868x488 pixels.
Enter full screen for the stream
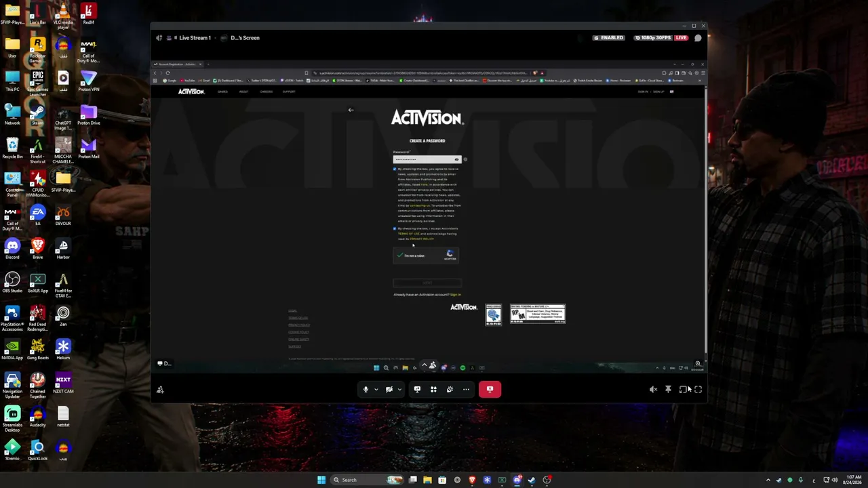click(x=698, y=390)
